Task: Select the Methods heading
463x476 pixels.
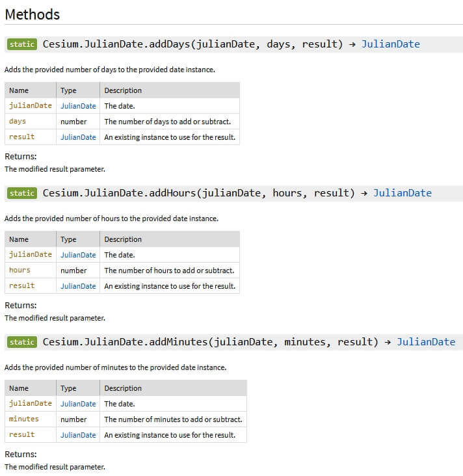Action: 32,14
